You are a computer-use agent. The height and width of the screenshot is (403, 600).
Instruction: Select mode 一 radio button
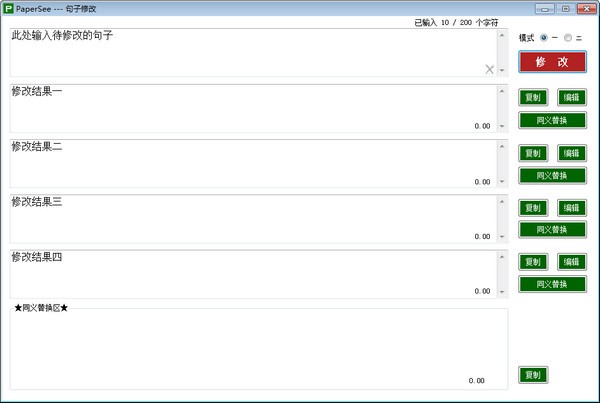click(544, 38)
